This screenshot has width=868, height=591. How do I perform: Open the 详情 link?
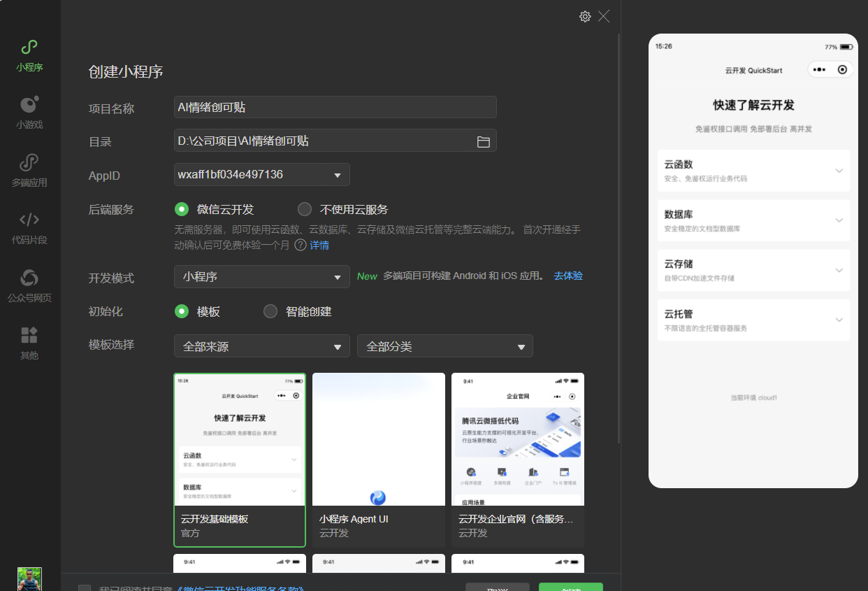[x=319, y=245]
